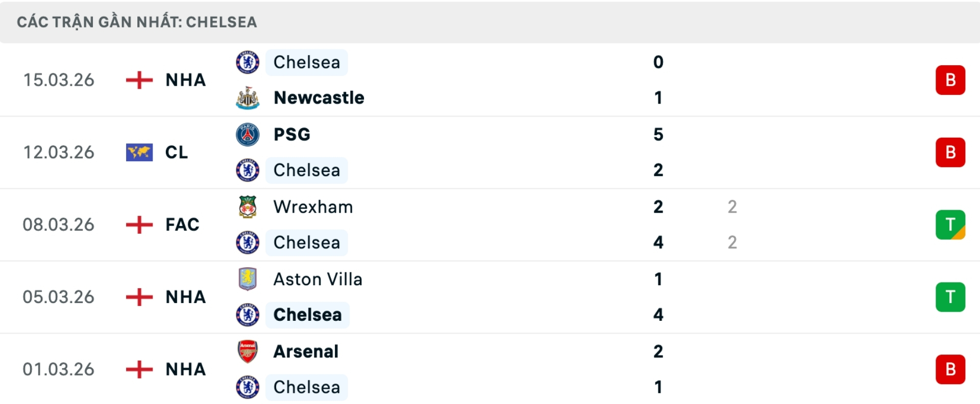Select the PSG club logo

coord(248,134)
